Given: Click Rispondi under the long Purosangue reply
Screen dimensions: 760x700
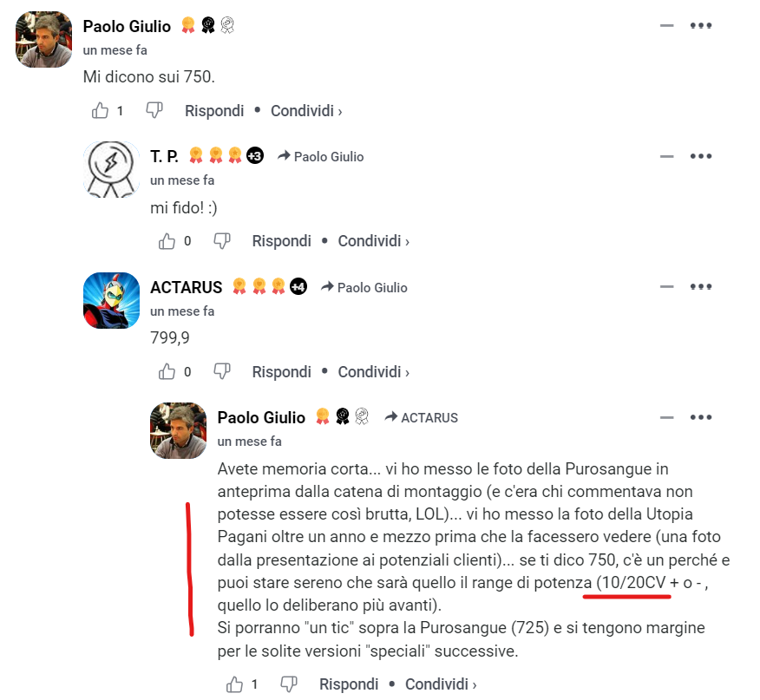Looking at the screenshot, I should tap(349, 684).
